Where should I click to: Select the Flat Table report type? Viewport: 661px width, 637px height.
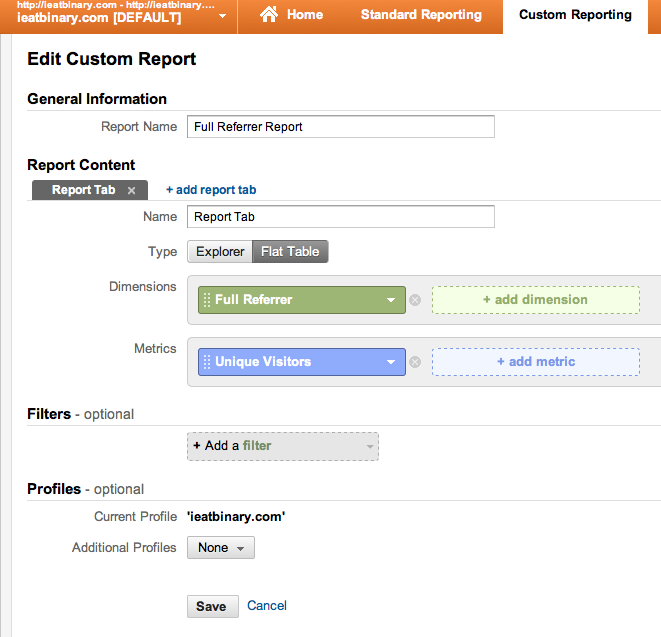(x=290, y=252)
